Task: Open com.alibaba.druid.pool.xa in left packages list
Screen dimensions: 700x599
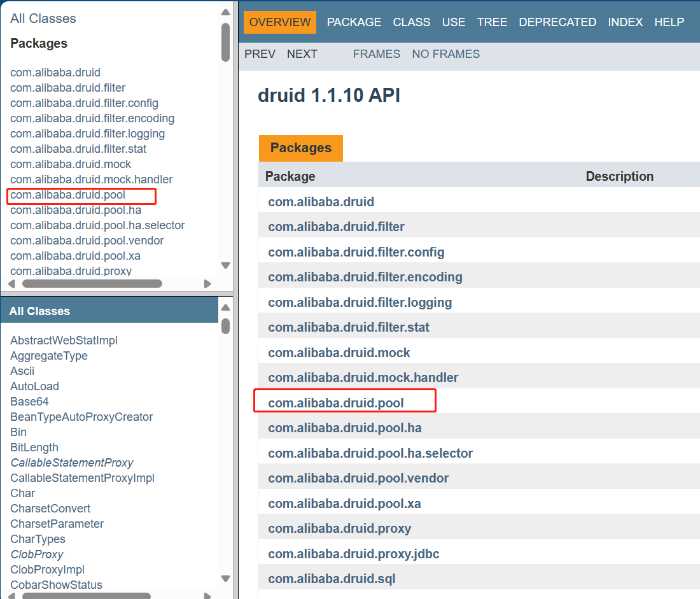Action: click(x=76, y=255)
